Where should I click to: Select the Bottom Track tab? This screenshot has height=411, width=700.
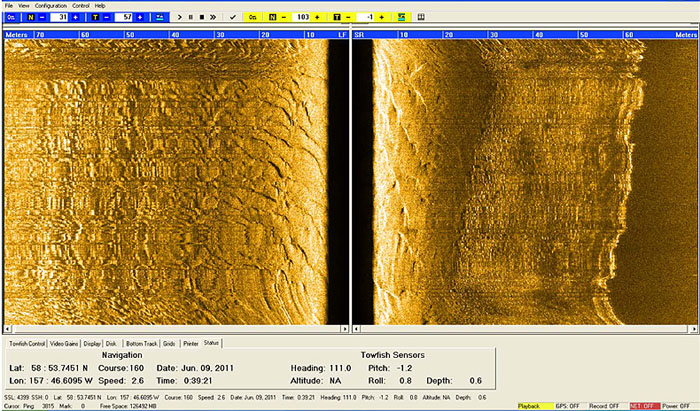coord(140,343)
